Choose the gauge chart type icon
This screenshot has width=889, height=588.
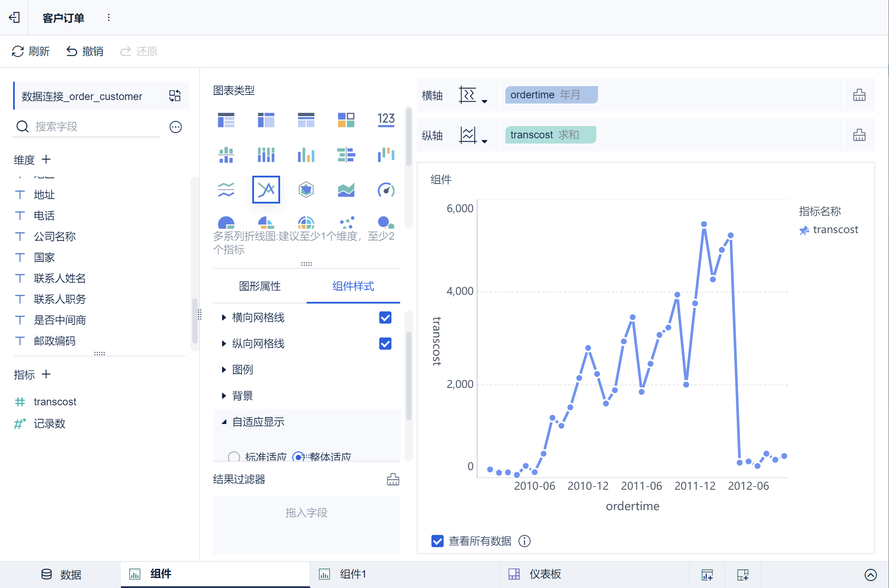(386, 190)
